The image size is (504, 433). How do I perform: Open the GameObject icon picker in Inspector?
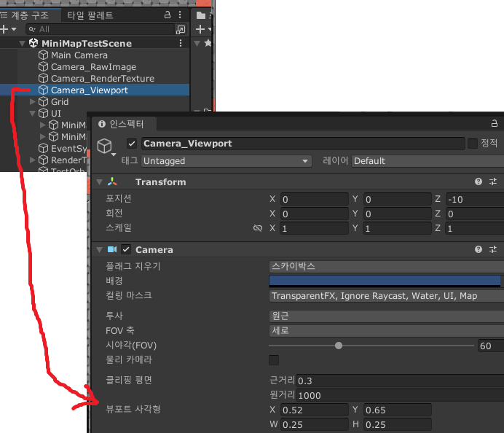pos(106,147)
